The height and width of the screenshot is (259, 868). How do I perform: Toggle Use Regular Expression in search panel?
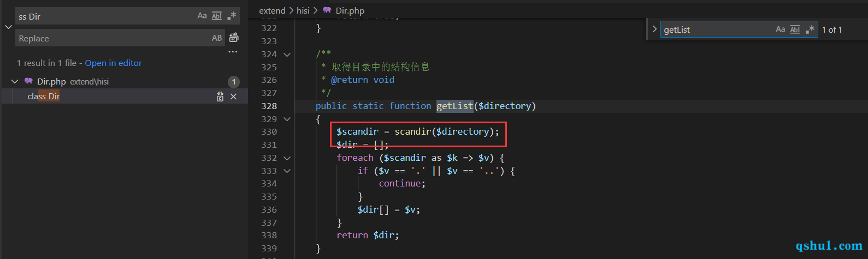pos(232,16)
